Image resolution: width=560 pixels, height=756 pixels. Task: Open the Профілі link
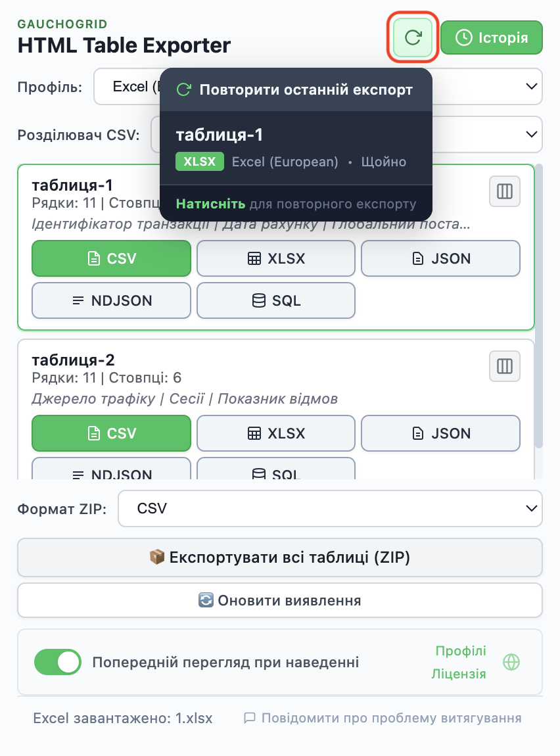point(461,651)
